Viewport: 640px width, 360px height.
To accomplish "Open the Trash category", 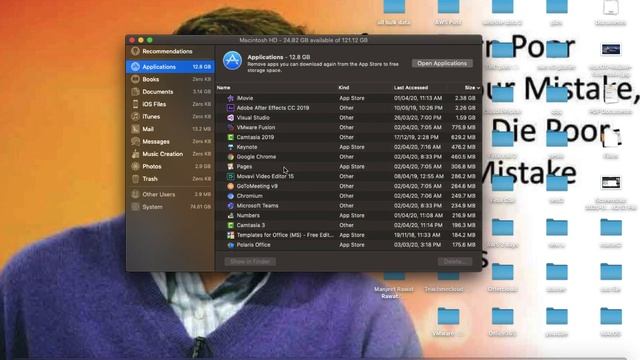I will (170, 179).
